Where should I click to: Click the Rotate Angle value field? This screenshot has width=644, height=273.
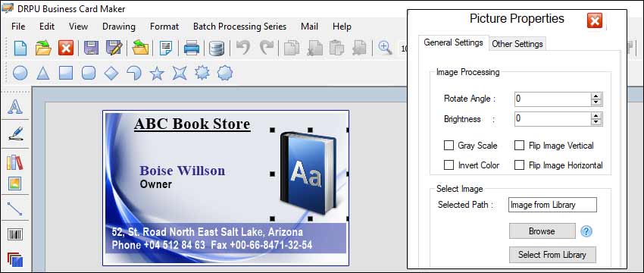pos(553,99)
